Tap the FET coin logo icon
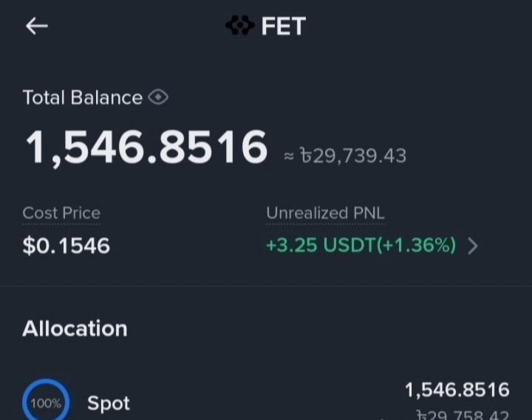 [240, 25]
